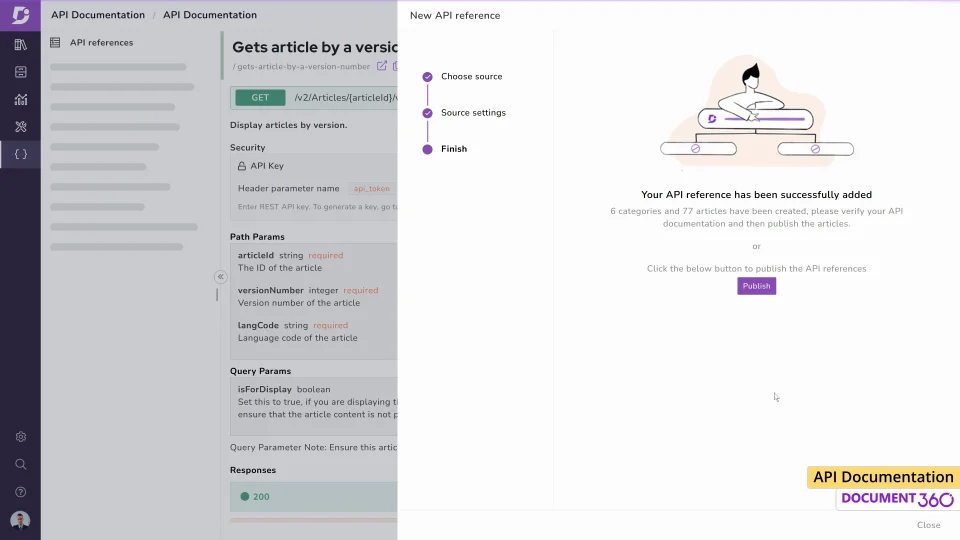Screen dimensions: 960x540
Task: Click the open-in-new-tab icon beside article slug
Action: [381, 66]
